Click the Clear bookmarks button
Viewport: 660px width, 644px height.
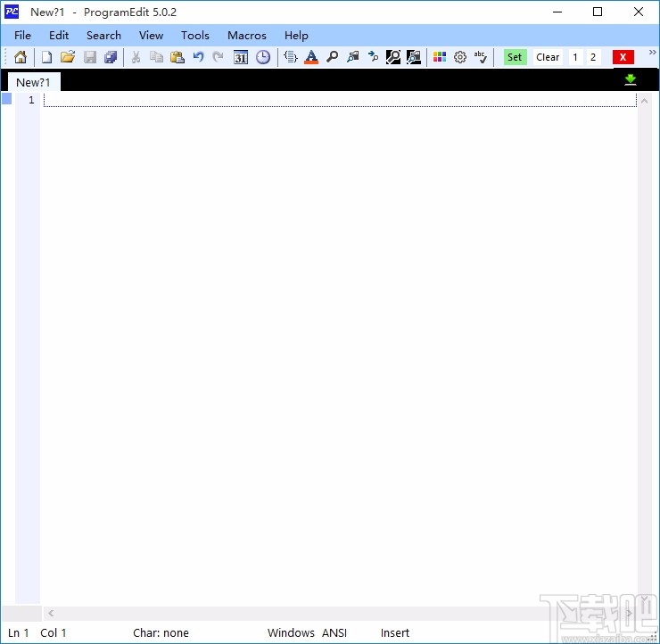[548, 57]
